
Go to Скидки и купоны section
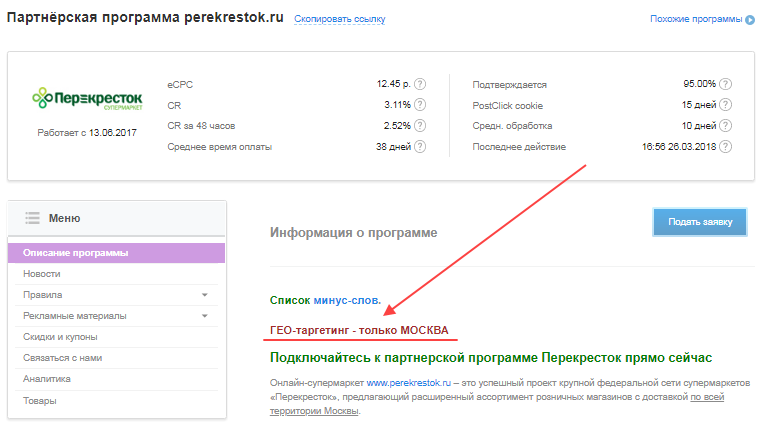61,337
